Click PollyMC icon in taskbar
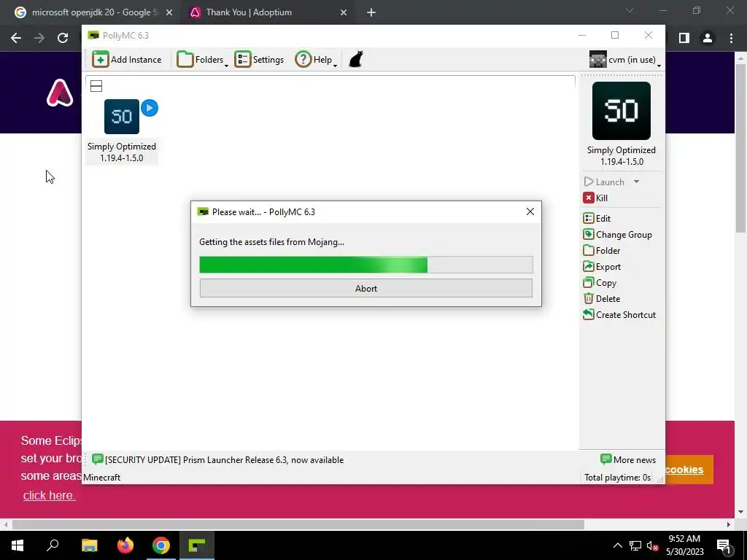The image size is (747, 560). [197, 545]
